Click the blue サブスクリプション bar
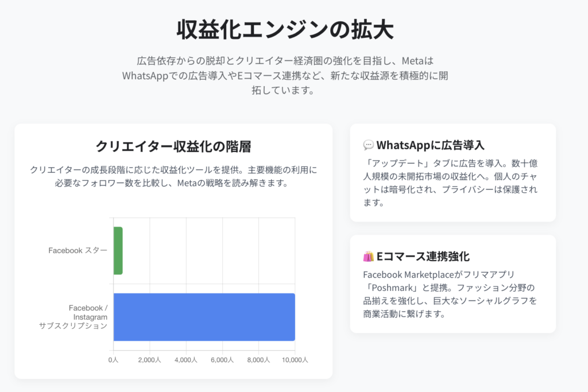This screenshot has width=588, height=392. (204, 317)
